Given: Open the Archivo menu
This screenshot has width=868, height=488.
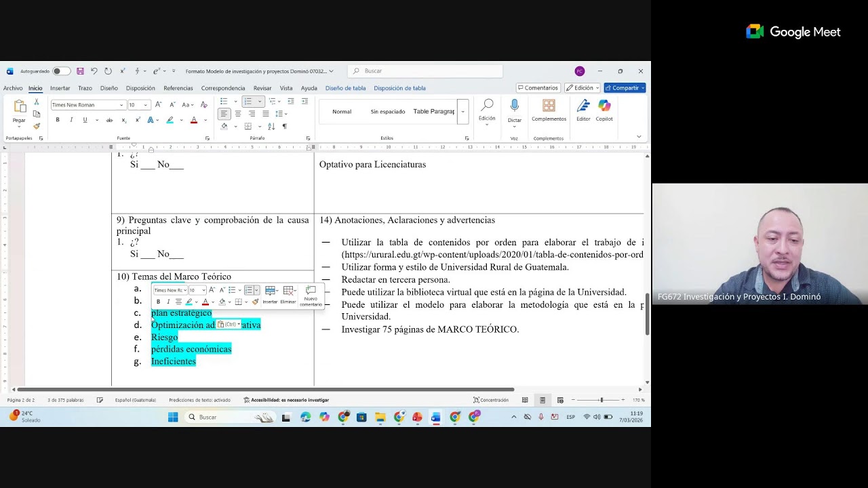Looking at the screenshot, I should pos(13,88).
